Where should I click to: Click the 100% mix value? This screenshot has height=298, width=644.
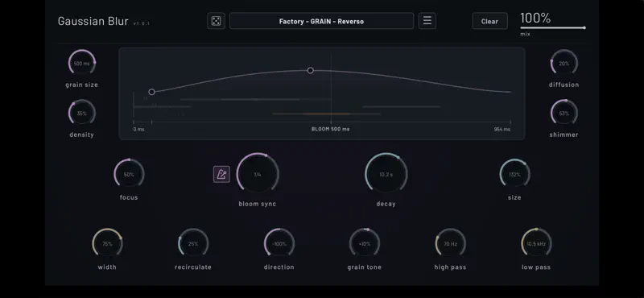pyautogui.click(x=535, y=18)
